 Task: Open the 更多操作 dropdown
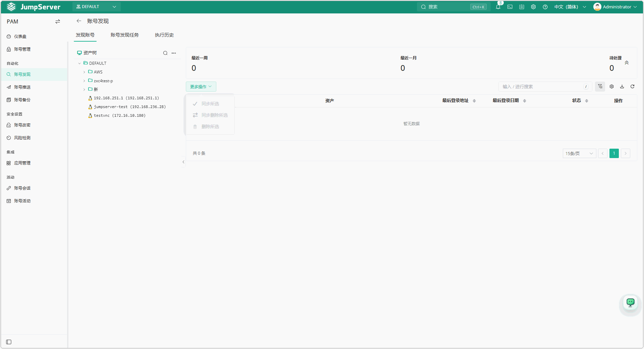point(201,87)
